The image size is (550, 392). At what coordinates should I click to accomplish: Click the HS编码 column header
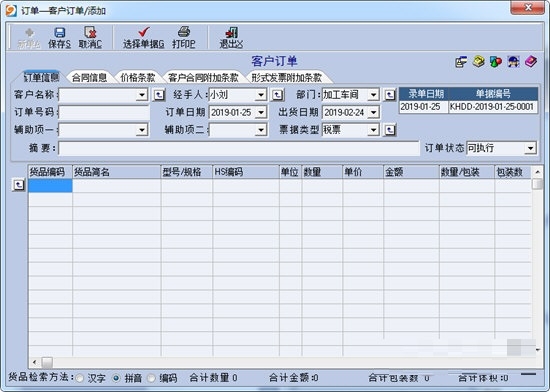pyautogui.click(x=246, y=172)
